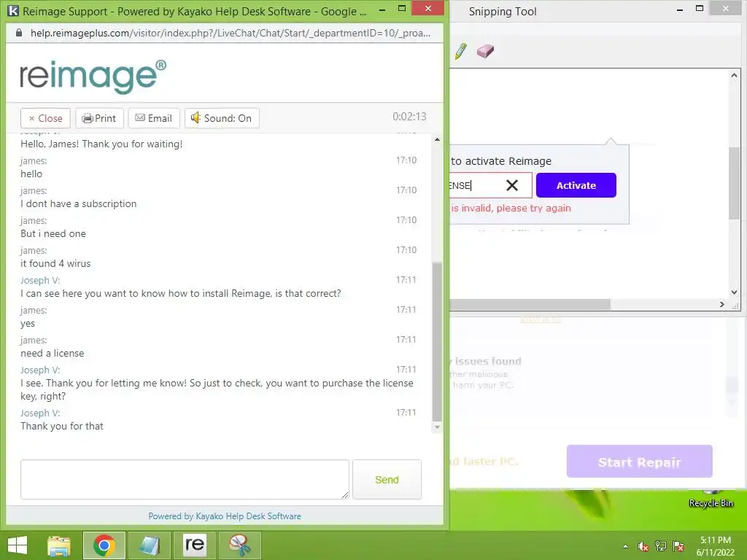Select the Pen tool in Snipping Tool
747x560 pixels.
(x=461, y=51)
